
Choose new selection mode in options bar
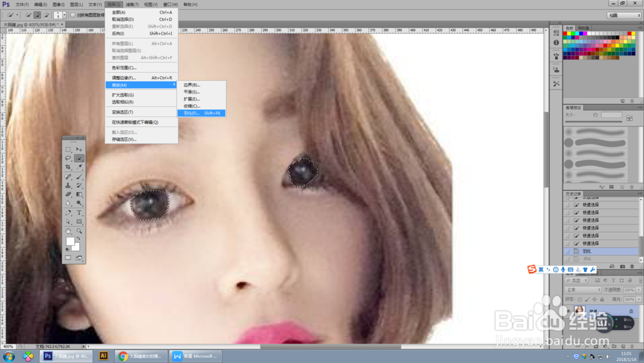click(28, 15)
